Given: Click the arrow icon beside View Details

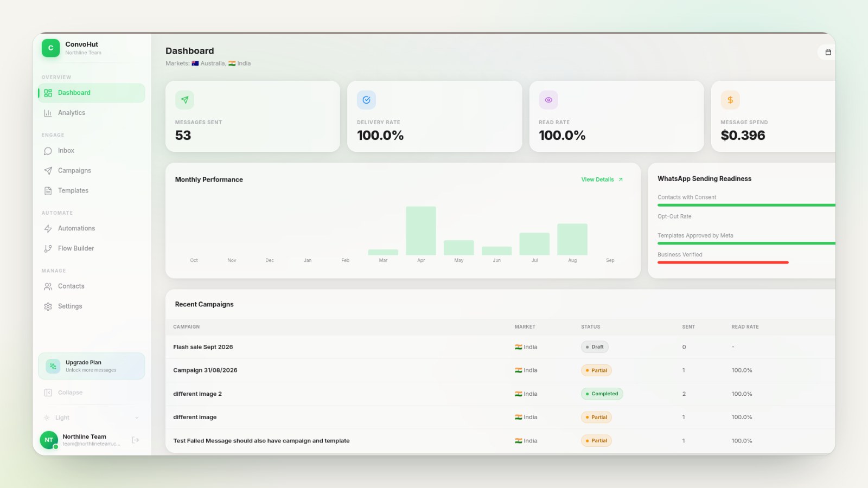Looking at the screenshot, I should (x=621, y=179).
